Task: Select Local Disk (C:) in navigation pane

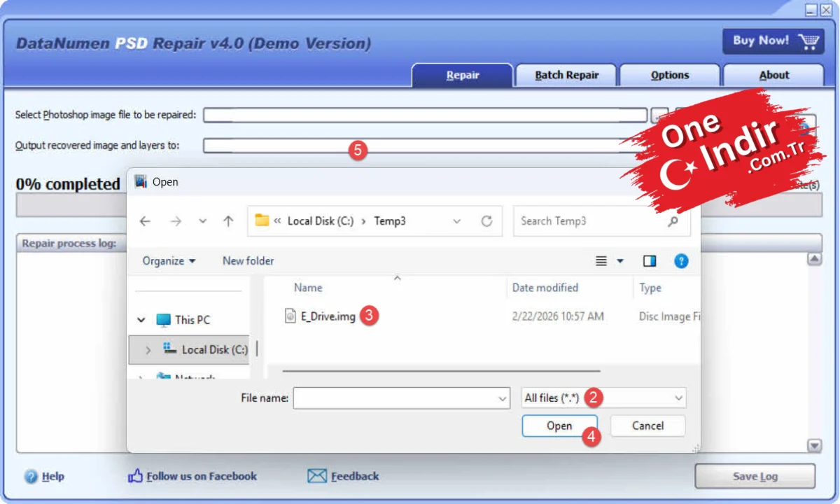Action: [x=215, y=350]
